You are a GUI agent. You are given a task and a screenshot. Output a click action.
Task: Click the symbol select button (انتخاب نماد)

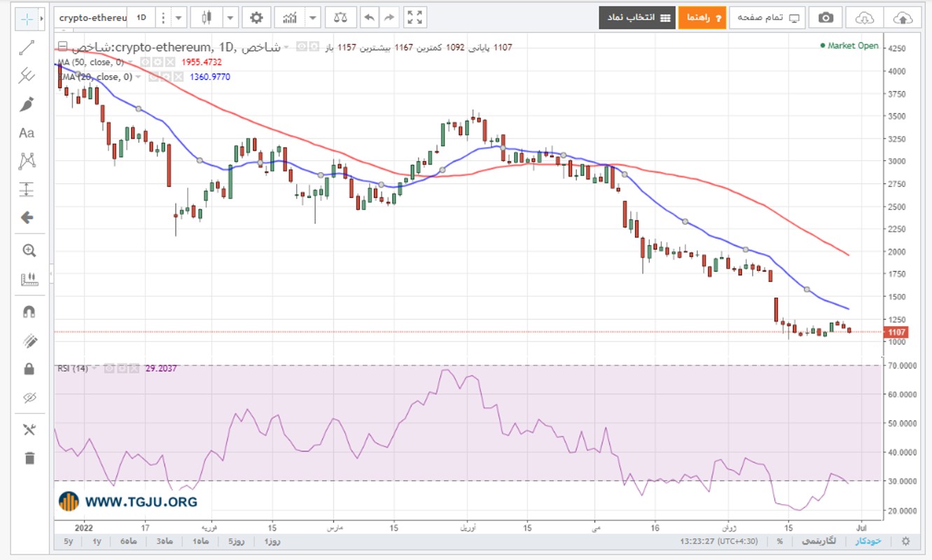pyautogui.click(x=637, y=17)
